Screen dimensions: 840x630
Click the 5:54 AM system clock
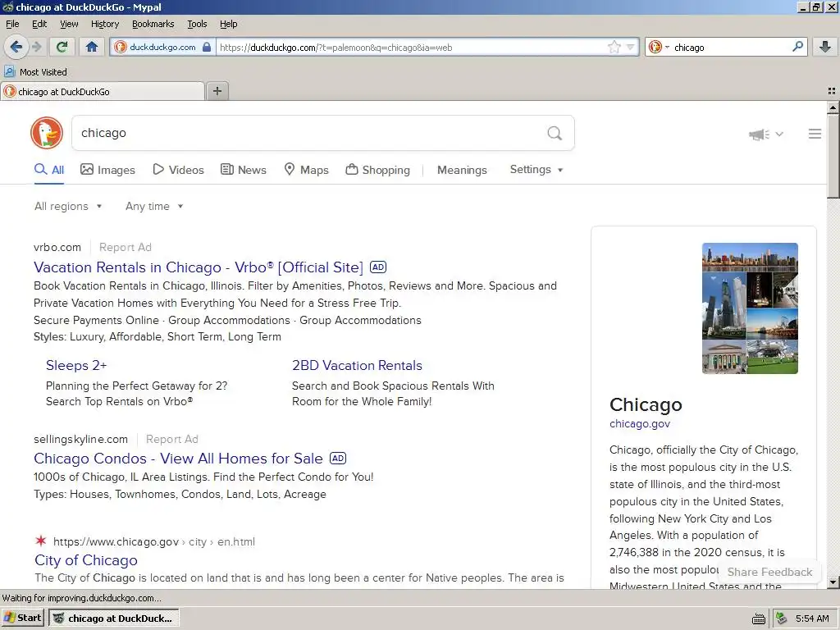pyautogui.click(x=812, y=619)
